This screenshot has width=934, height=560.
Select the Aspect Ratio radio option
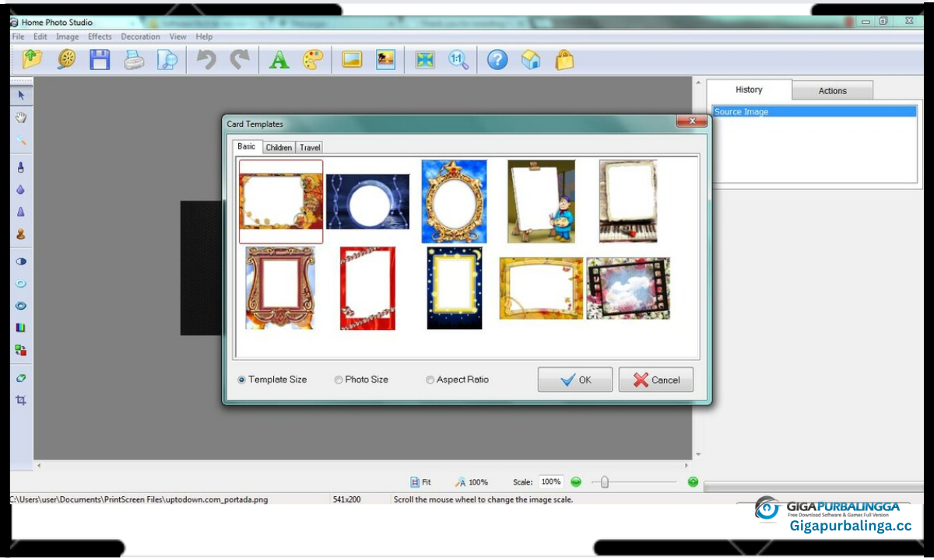[x=458, y=380]
